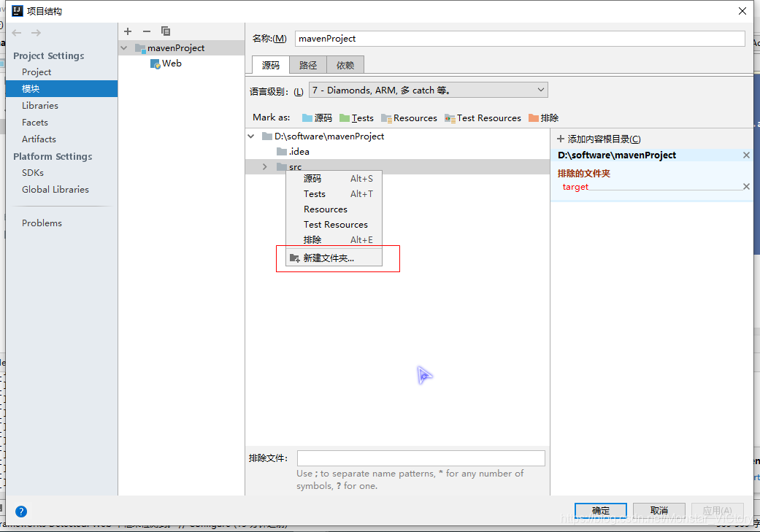The width and height of the screenshot is (760, 532).
Task: Choose Tests in the context menu
Action: tap(334, 194)
